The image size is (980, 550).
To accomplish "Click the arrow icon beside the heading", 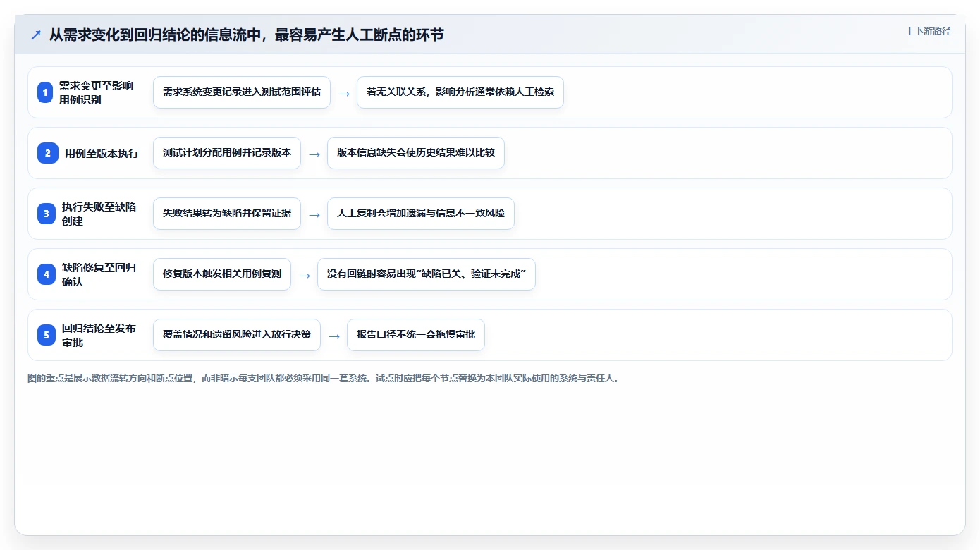I will [x=35, y=35].
